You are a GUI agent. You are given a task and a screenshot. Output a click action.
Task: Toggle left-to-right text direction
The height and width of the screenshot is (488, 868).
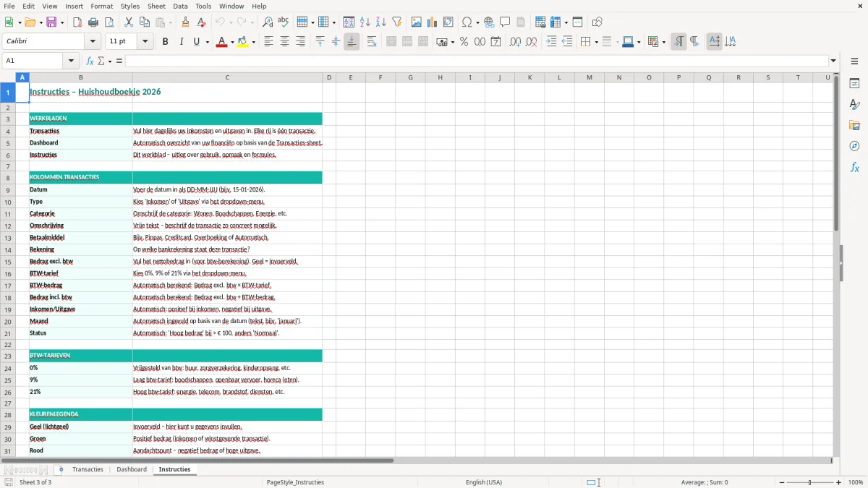point(678,42)
